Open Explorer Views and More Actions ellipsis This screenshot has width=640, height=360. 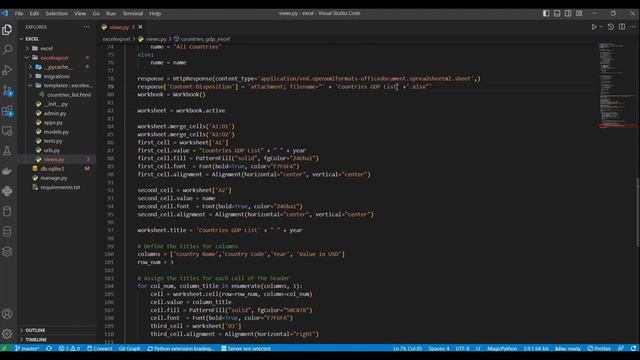click(87, 27)
